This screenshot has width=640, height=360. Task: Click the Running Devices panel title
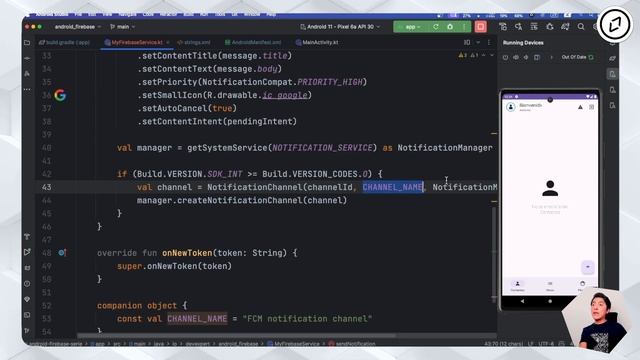coord(523,42)
